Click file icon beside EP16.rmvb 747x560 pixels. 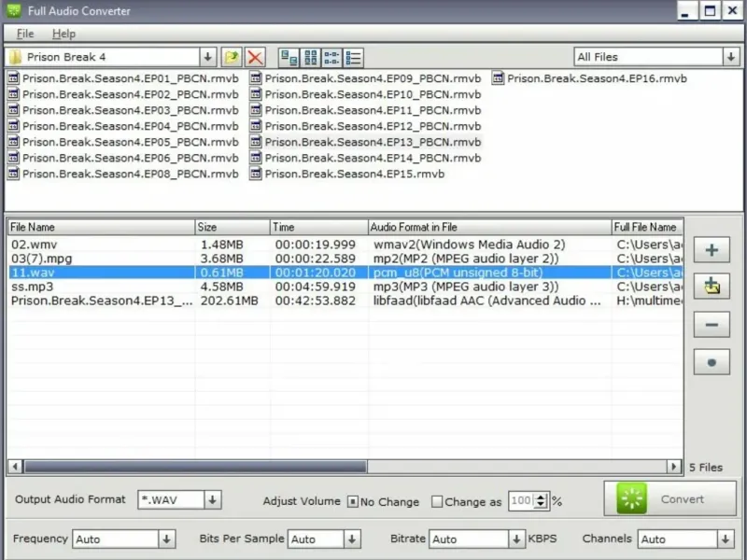(x=498, y=78)
